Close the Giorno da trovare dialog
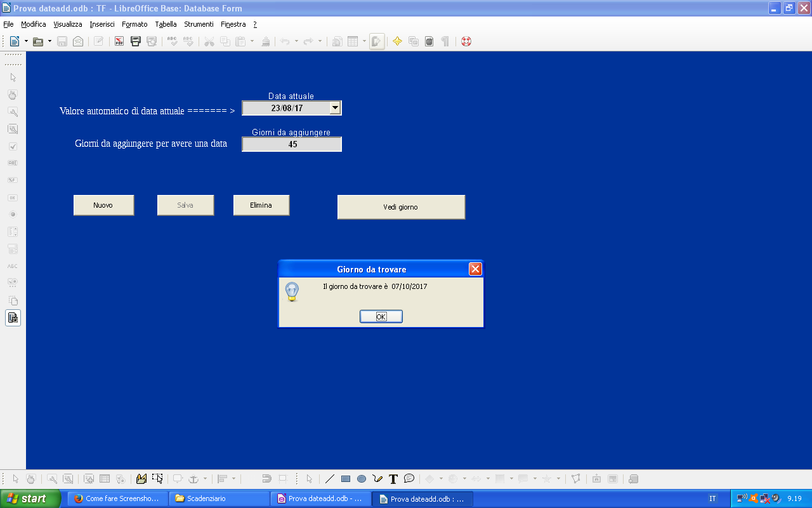Screen dimensions: 812x508 pos(475,269)
